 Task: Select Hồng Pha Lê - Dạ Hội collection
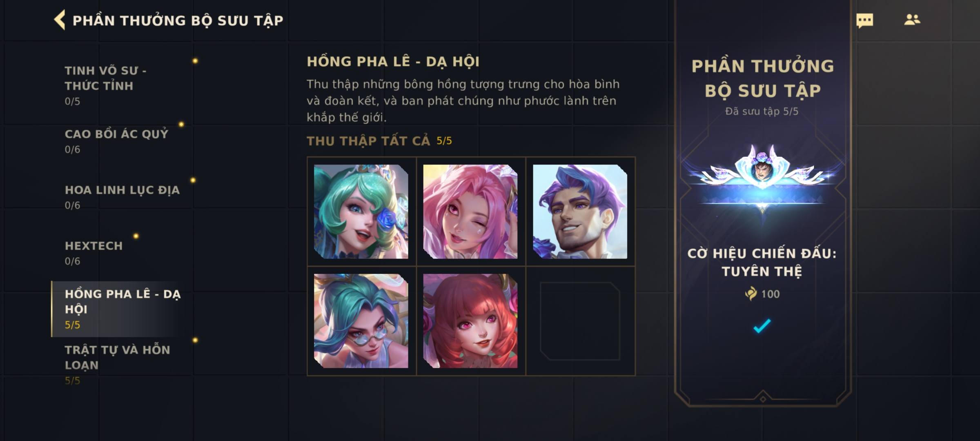tap(122, 309)
